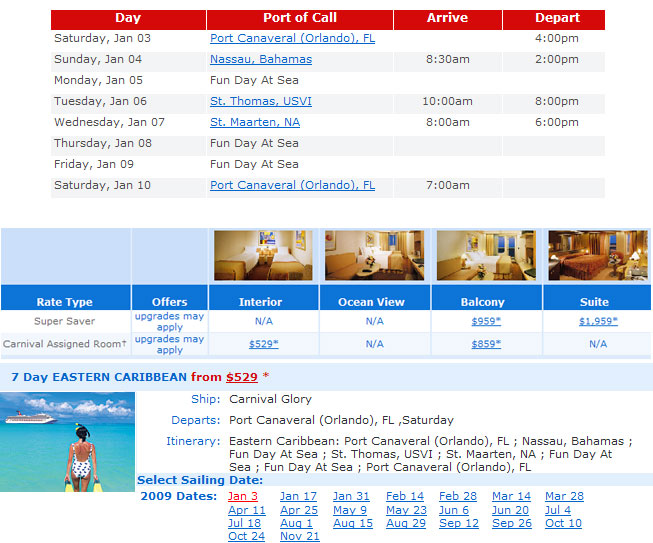
Task: Select Jan 17 sailing date
Action: pos(298,496)
